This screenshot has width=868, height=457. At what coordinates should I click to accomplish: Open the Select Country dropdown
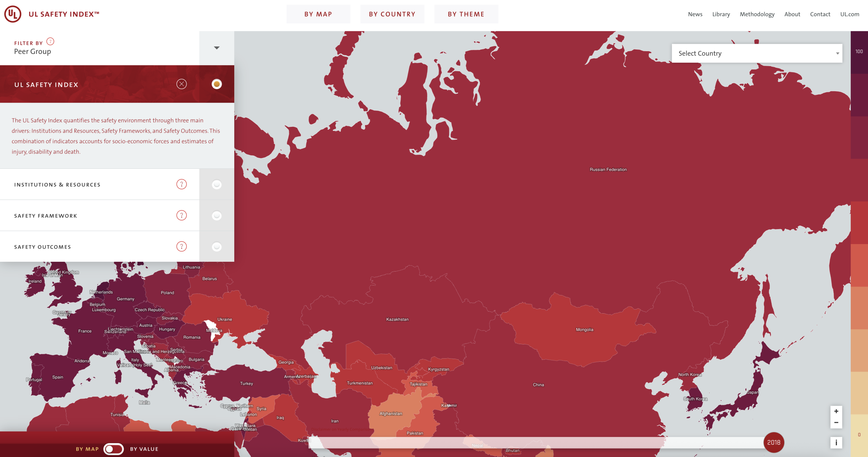pos(757,53)
